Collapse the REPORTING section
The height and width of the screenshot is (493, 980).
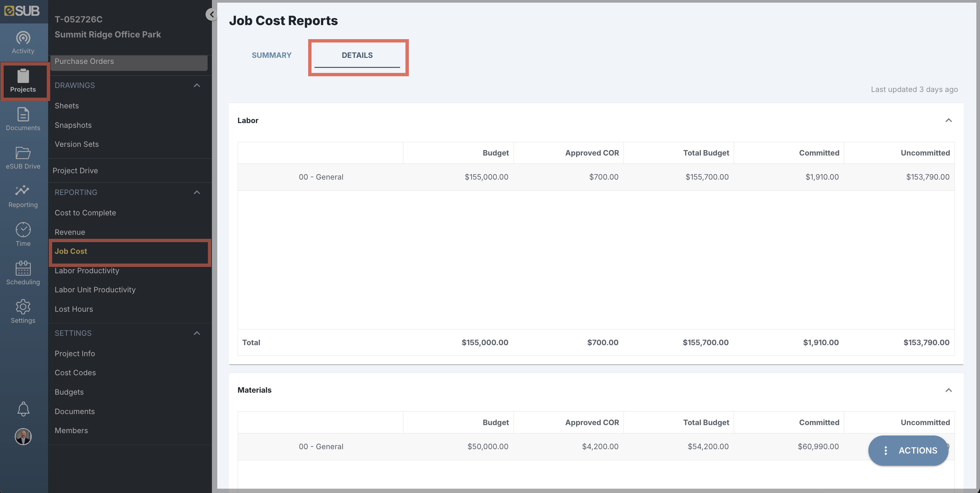[x=197, y=192]
